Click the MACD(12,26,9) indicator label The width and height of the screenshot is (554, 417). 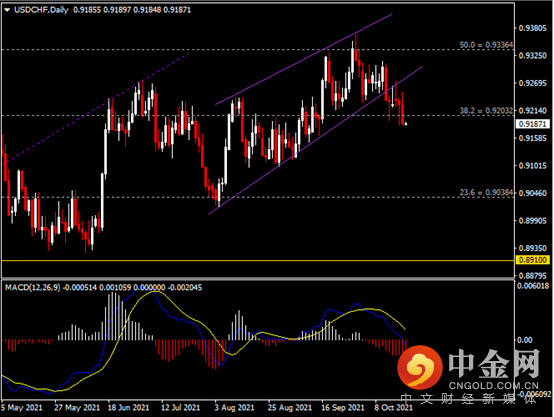pos(33,288)
